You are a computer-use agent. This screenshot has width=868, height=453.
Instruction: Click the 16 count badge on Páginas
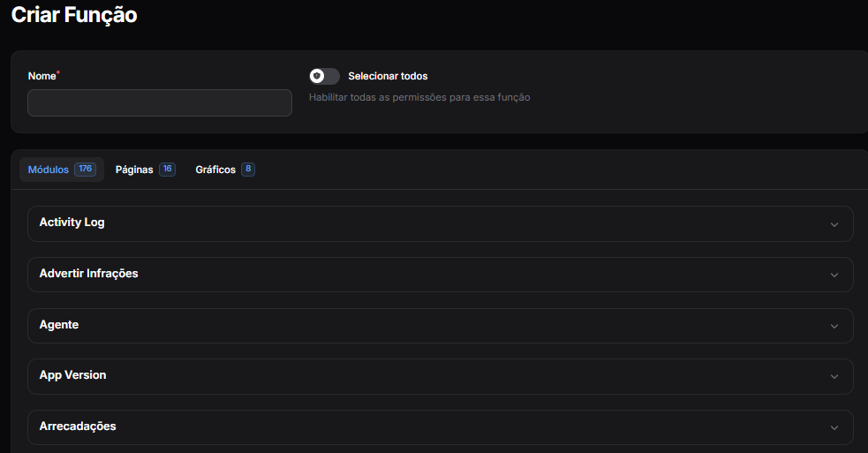coord(167,170)
